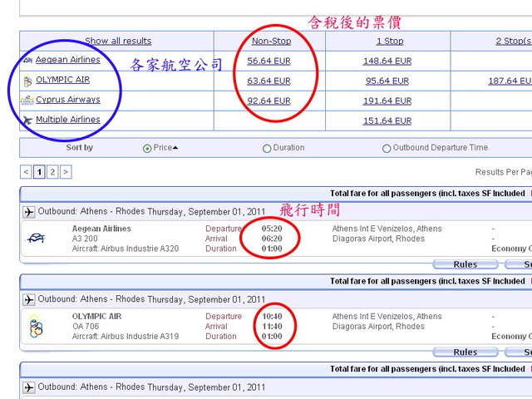Go to the next results page arrow
The height and width of the screenshot is (399, 532).
click(66, 172)
